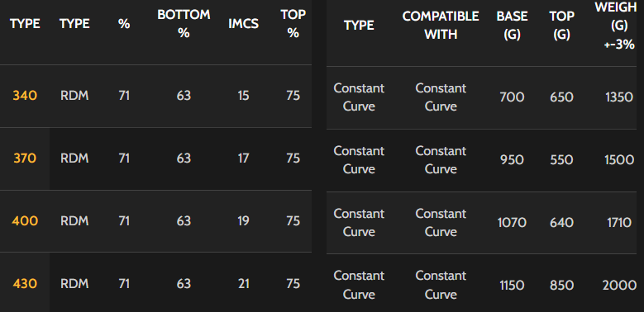Click the 1500 total weight cell
Image resolution: width=644 pixels, height=312 pixels.
coord(619,160)
